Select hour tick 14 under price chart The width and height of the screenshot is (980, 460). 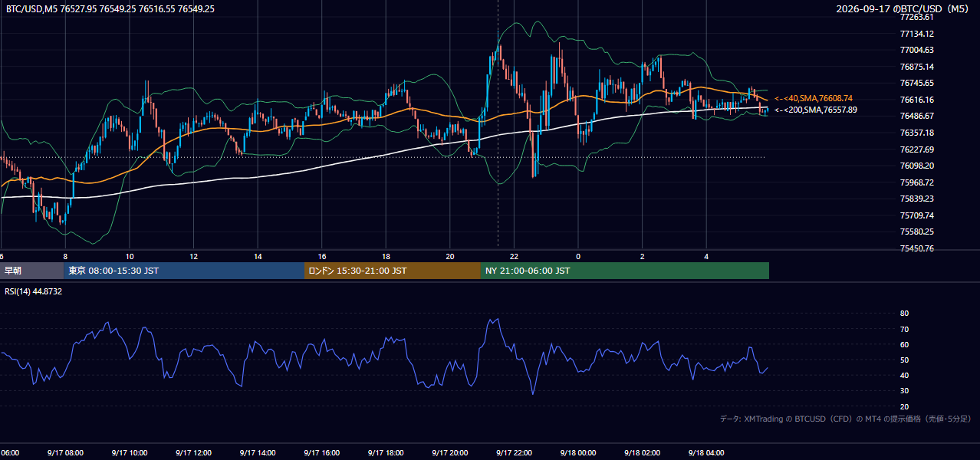pyautogui.click(x=258, y=256)
